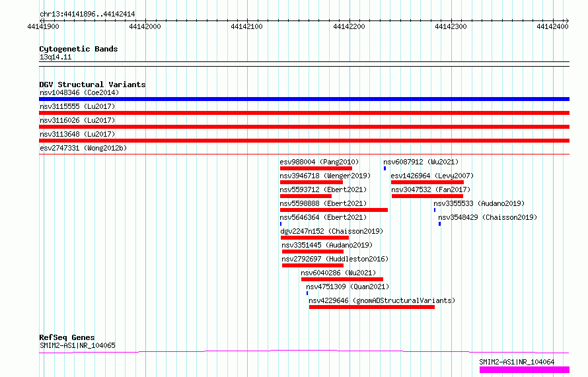Image resolution: width=588 pixels, height=377 pixels.
Task: Click nsv3351445 (Audano2019) label
Action: click(327, 245)
